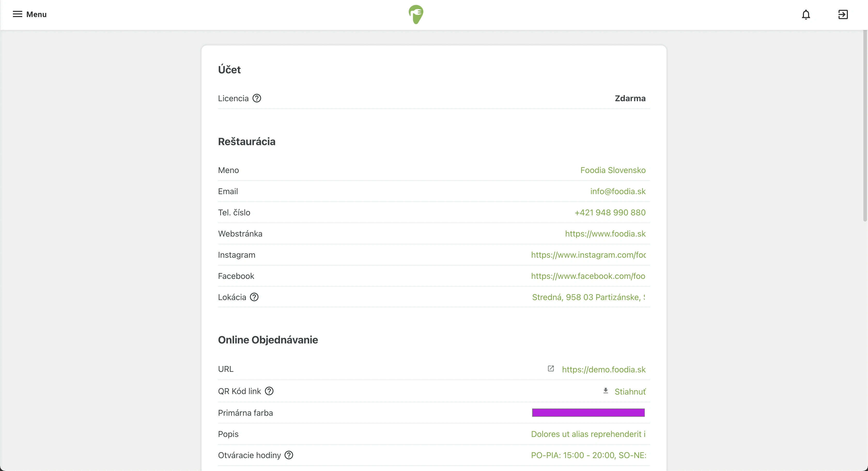Open notifications bell icon
Screen dimensions: 868x471
[x=806, y=14]
